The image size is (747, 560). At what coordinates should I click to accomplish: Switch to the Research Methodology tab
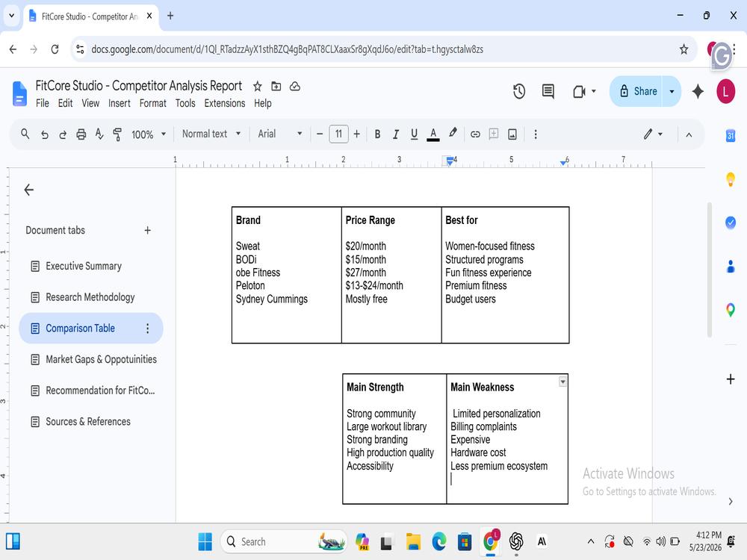coord(90,297)
